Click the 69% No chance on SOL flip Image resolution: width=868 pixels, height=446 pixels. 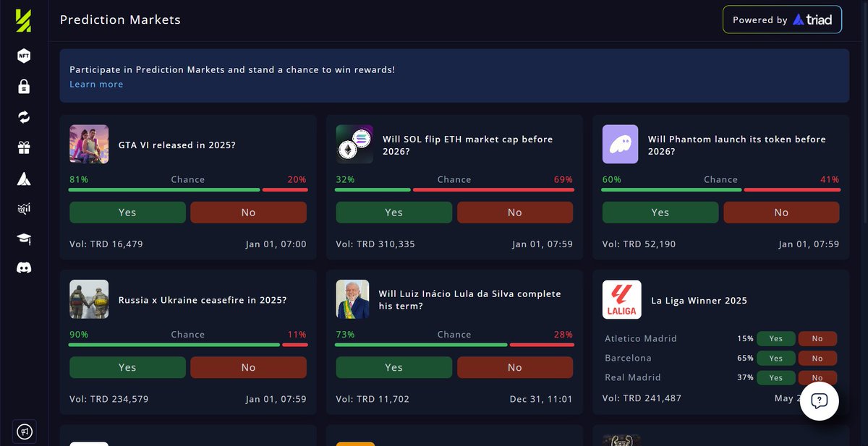click(x=563, y=179)
